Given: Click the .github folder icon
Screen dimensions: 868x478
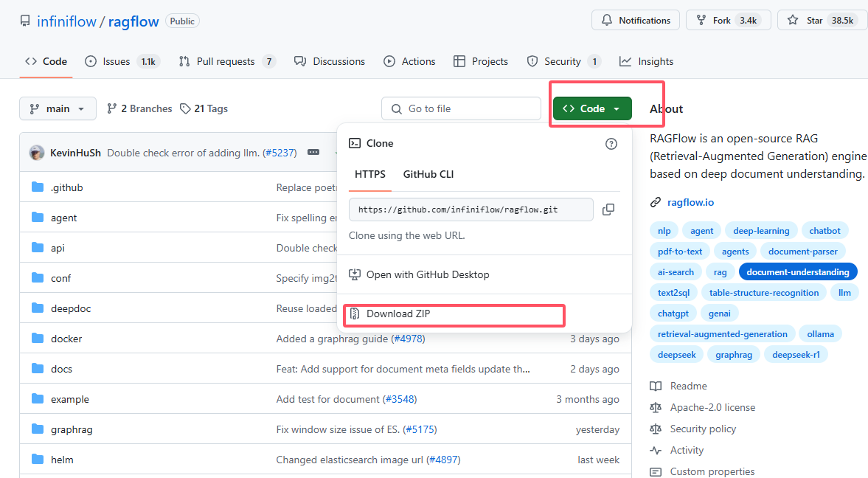Looking at the screenshot, I should click(x=38, y=187).
